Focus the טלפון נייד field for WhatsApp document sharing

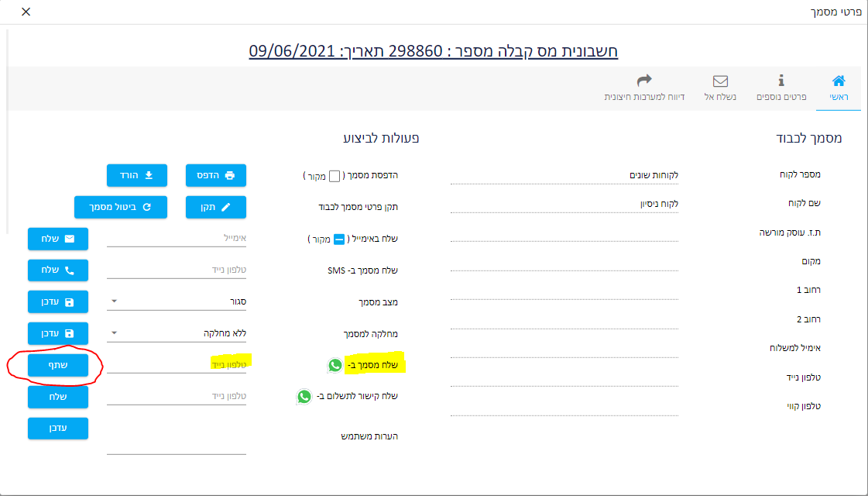pos(177,365)
